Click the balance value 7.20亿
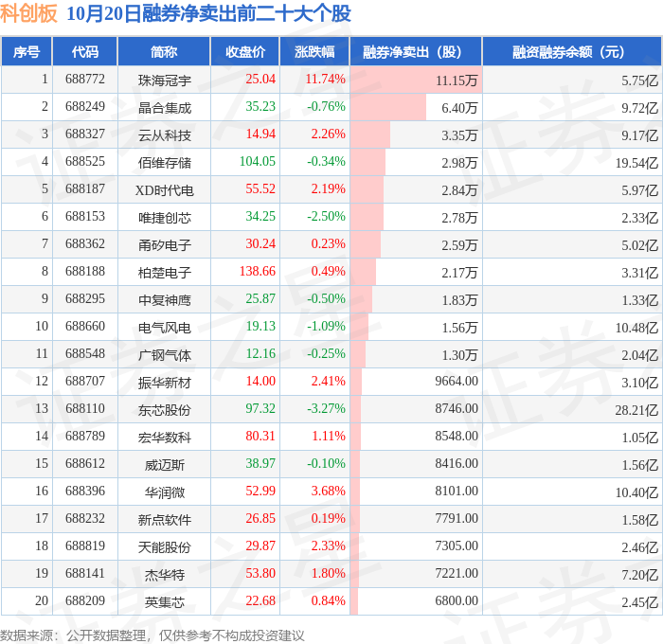The height and width of the screenshot is (644, 663). [x=639, y=575]
